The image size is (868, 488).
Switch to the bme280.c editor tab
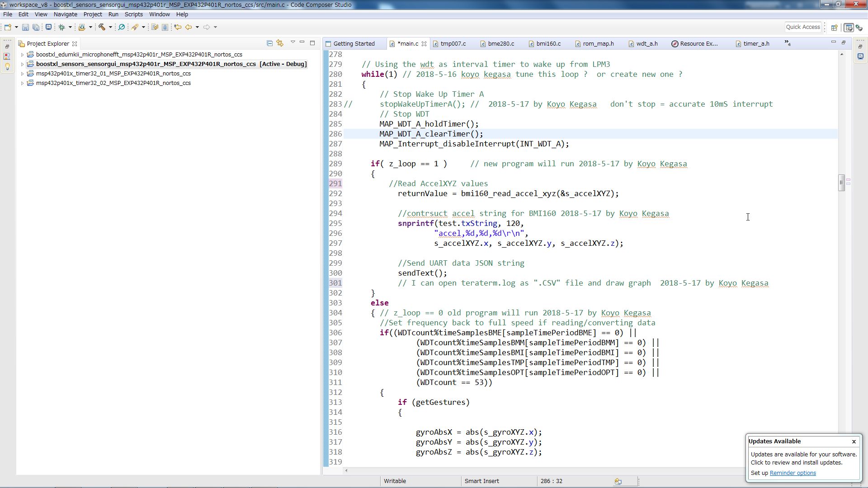[500, 44]
